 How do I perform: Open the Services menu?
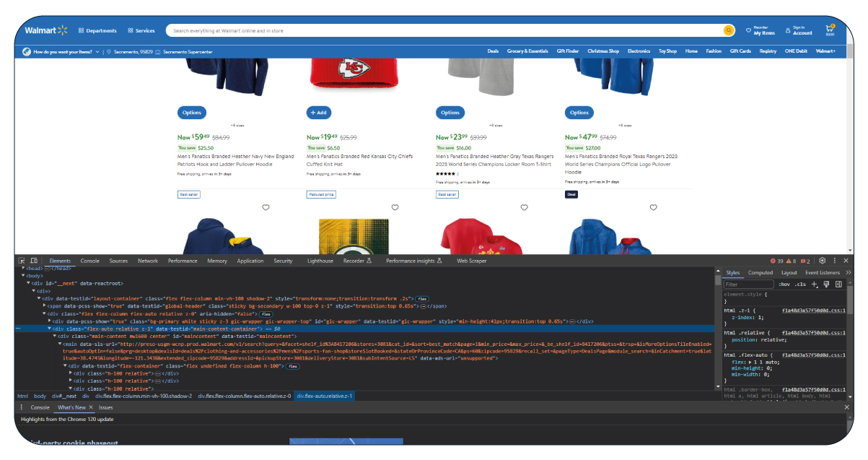pos(141,30)
